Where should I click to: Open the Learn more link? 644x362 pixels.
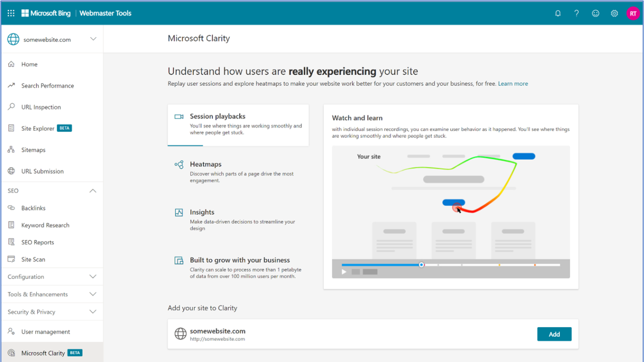point(513,83)
